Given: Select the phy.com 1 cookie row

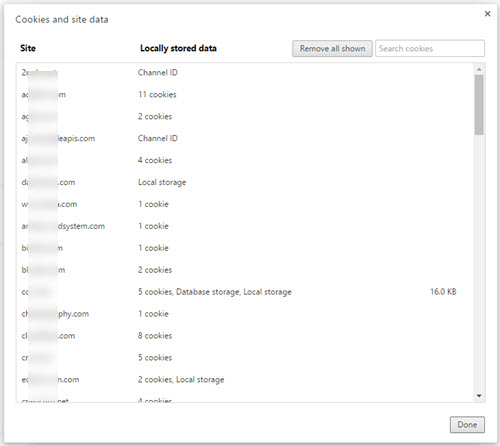Looking at the screenshot, I should pyautogui.click(x=245, y=314).
